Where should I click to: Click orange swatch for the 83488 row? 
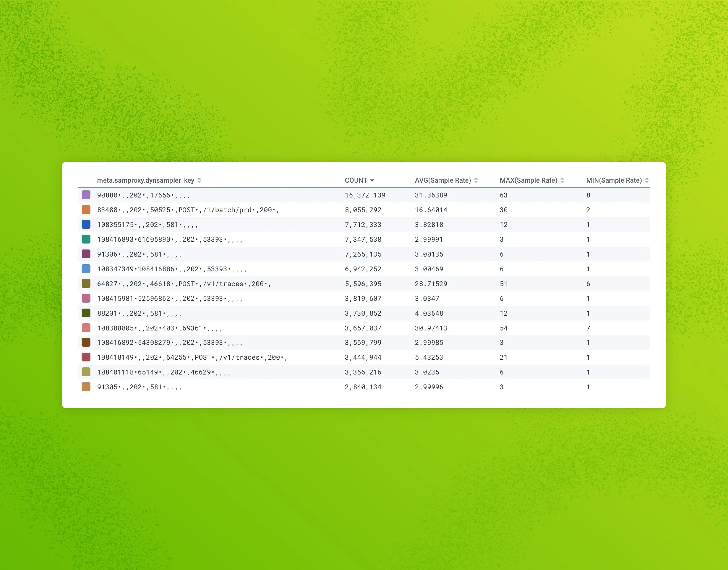[x=86, y=210]
